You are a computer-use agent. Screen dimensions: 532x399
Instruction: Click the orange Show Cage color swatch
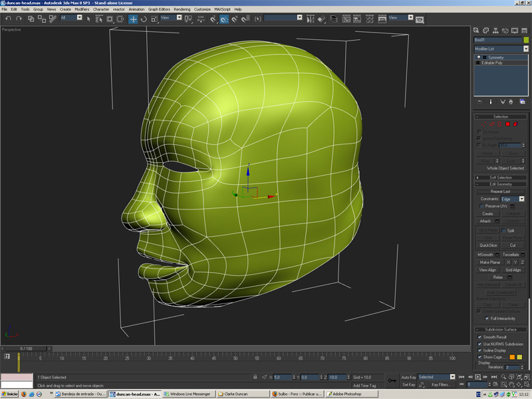click(512, 357)
